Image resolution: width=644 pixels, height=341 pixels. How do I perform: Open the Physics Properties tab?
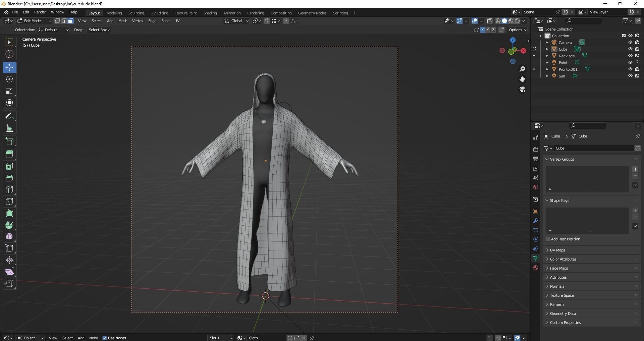536,239
